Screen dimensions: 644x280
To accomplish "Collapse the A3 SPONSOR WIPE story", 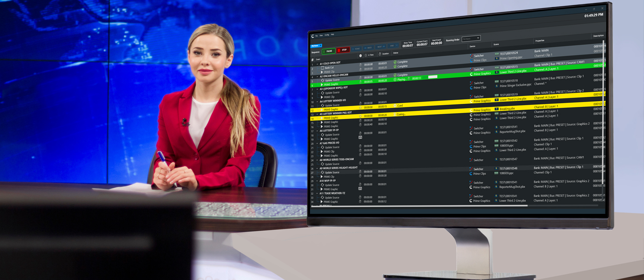I will point(317,88).
